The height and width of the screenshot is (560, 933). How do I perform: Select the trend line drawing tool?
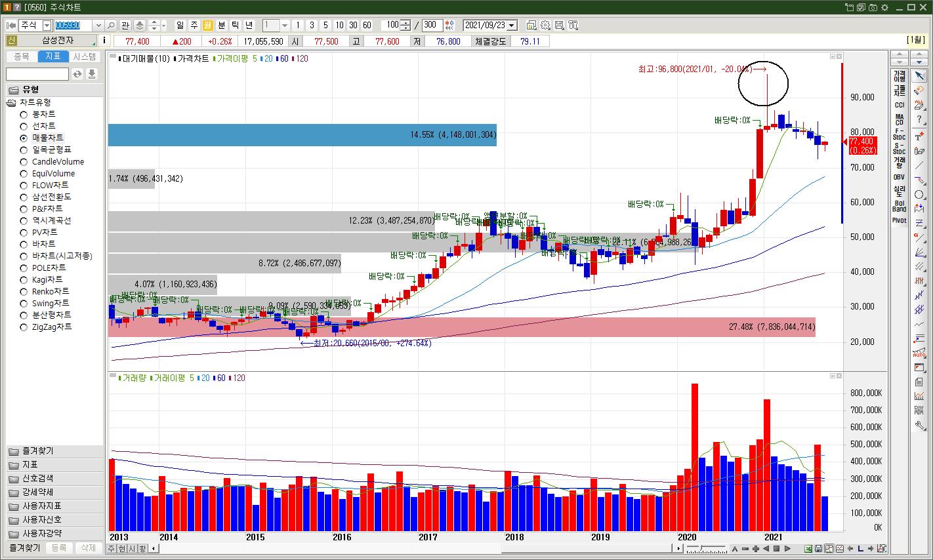click(x=919, y=165)
